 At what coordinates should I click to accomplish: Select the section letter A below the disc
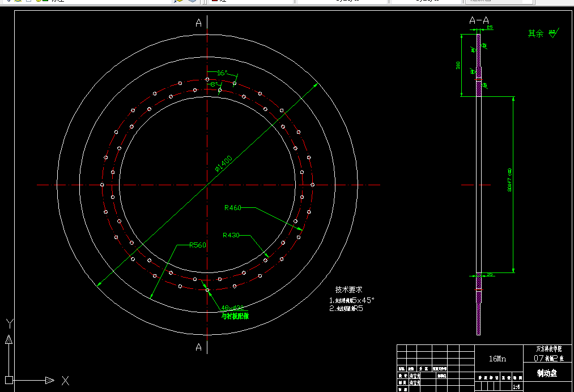click(x=198, y=347)
